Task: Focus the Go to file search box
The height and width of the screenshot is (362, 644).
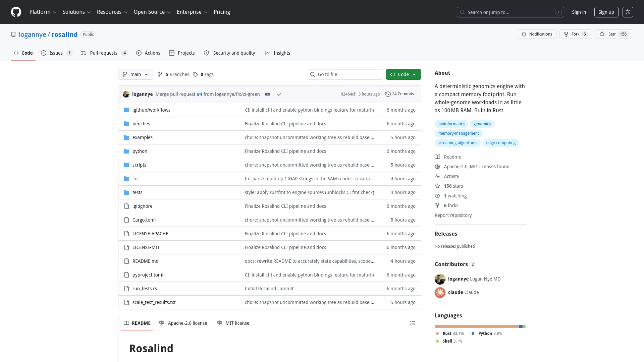Action: (345, 74)
